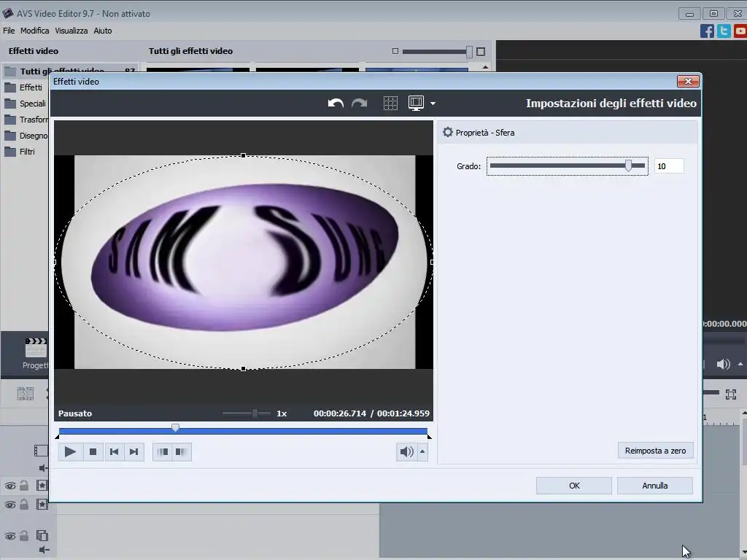
Task: Click the right handle of the ellipse selection
Action: (432, 262)
